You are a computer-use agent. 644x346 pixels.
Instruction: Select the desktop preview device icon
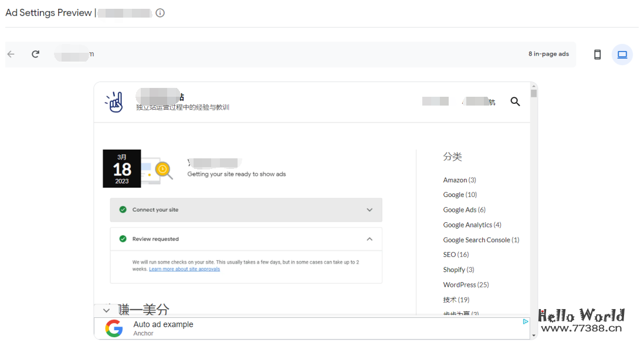[622, 54]
